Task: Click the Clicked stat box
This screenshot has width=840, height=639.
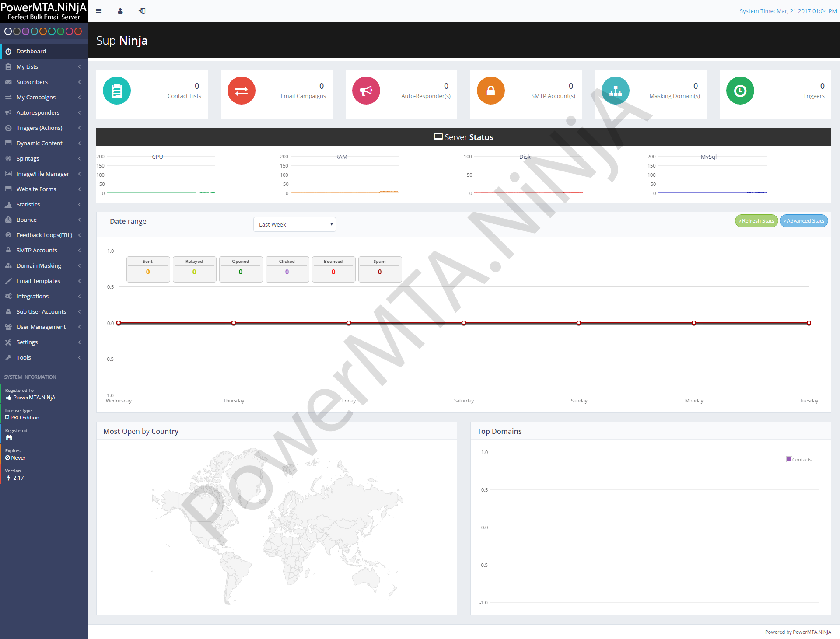Action: pyautogui.click(x=287, y=269)
